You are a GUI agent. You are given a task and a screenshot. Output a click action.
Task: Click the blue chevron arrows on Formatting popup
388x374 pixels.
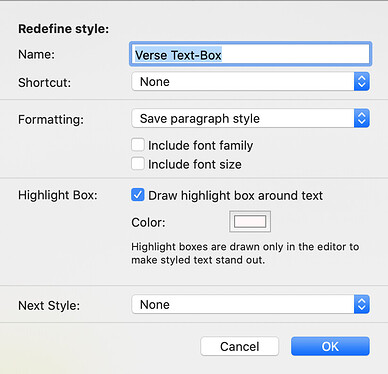point(362,118)
